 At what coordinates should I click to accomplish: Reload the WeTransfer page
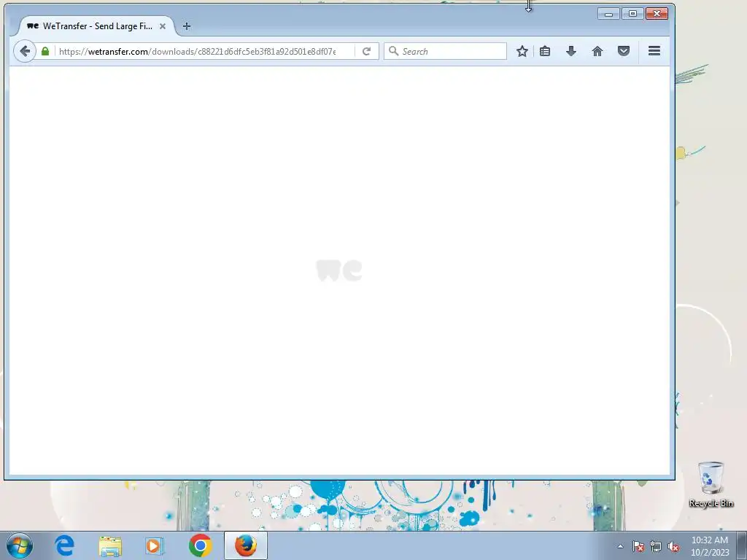pos(366,52)
